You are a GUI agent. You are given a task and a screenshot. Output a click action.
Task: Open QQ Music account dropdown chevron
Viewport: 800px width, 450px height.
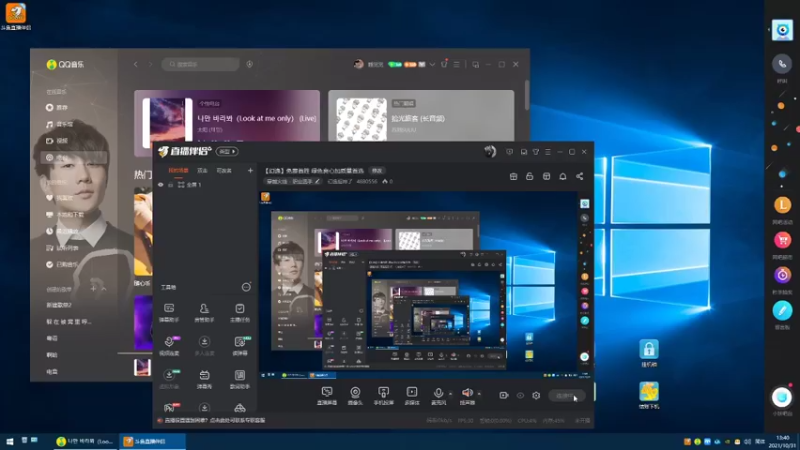coord(432,65)
